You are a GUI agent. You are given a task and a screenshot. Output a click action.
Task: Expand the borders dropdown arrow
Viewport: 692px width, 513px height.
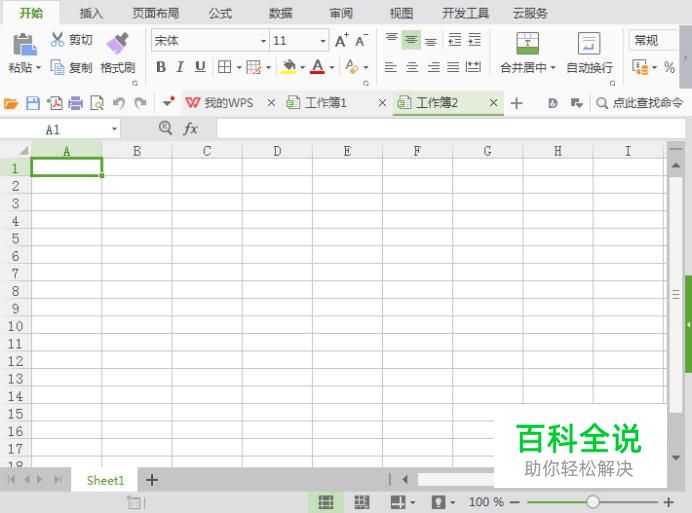coord(239,68)
